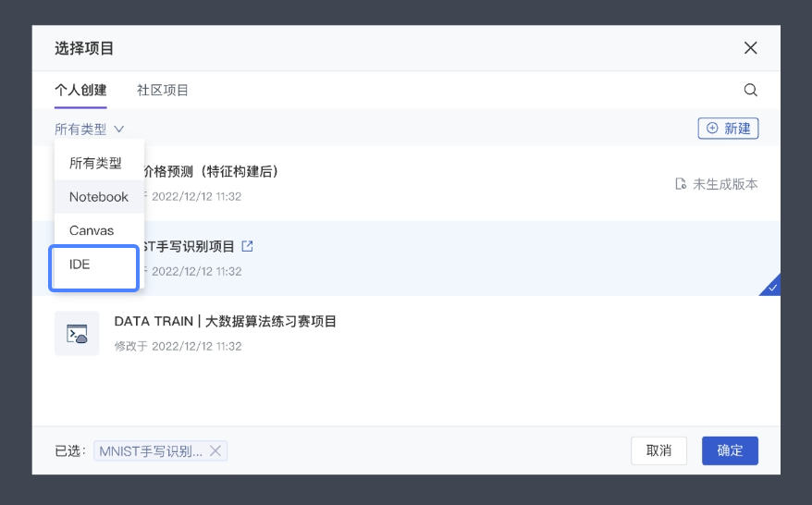Image resolution: width=812 pixels, height=505 pixels.
Task: Confirm selection with the 确定 button
Action: (x=731, y=450)
